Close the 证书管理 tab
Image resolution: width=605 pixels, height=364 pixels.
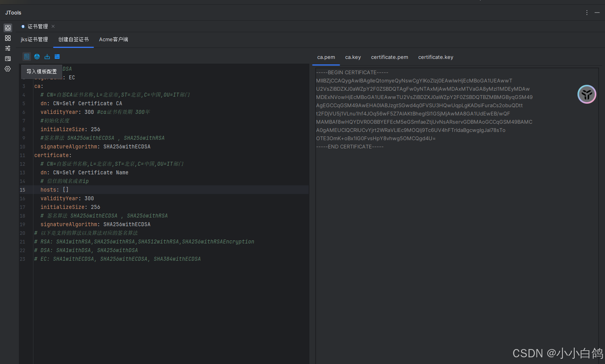(53, 26)
